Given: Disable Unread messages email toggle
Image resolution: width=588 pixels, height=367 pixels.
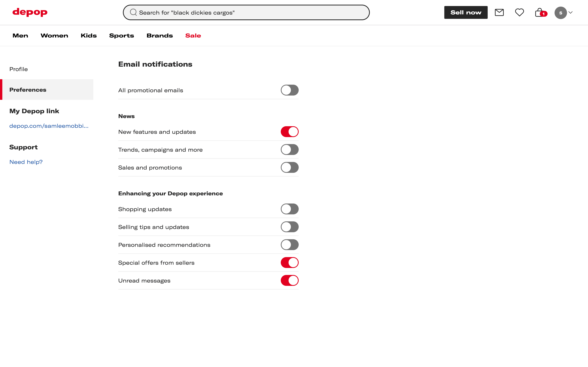Looking at the screenshot, I should (289, 280).
